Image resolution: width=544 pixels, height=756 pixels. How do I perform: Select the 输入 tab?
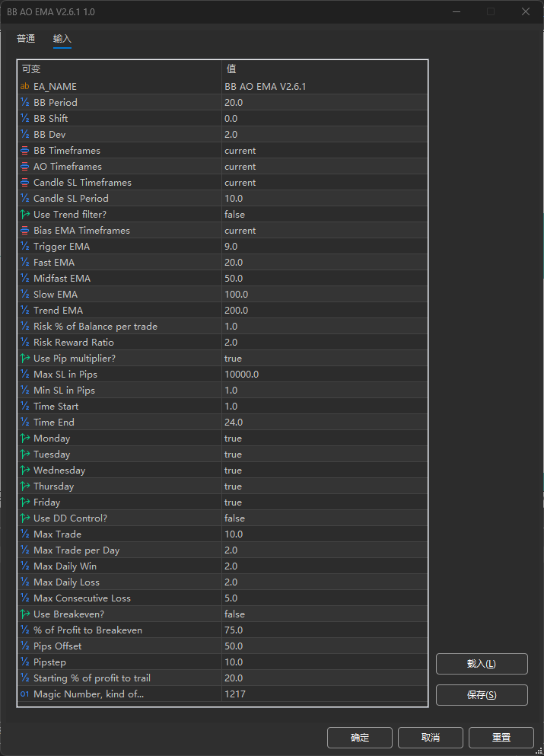coord(62,39)
